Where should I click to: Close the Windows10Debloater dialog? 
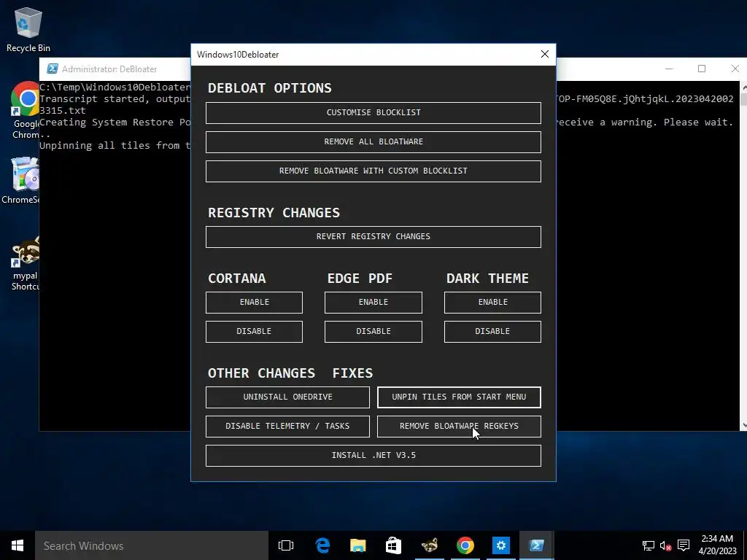click(x=545, y=54)
